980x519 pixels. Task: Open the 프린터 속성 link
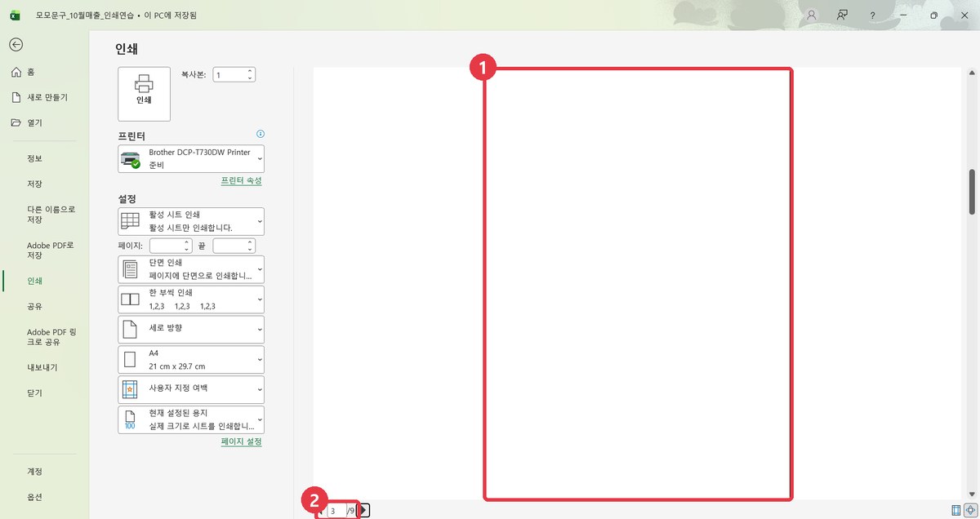click(242, 180)
